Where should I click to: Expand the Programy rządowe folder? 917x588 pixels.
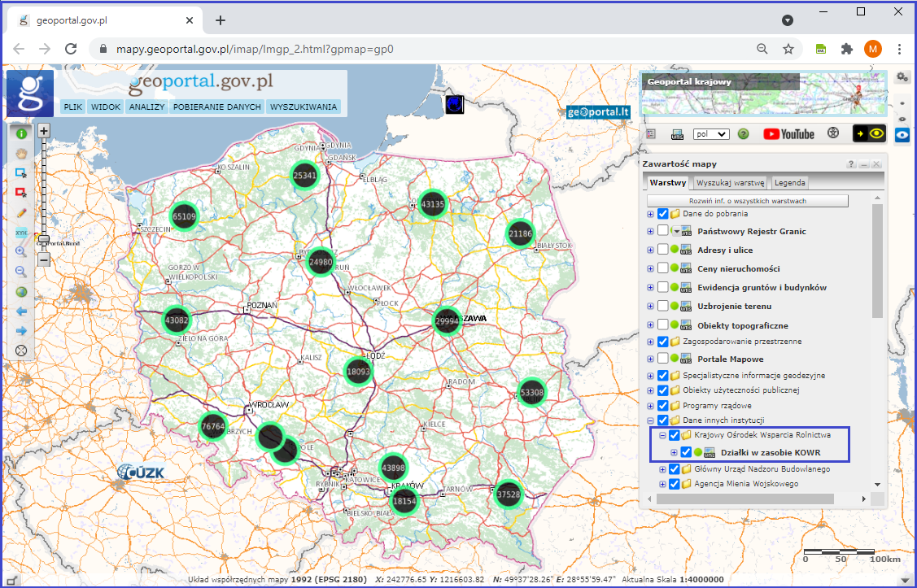pos(651,405)
